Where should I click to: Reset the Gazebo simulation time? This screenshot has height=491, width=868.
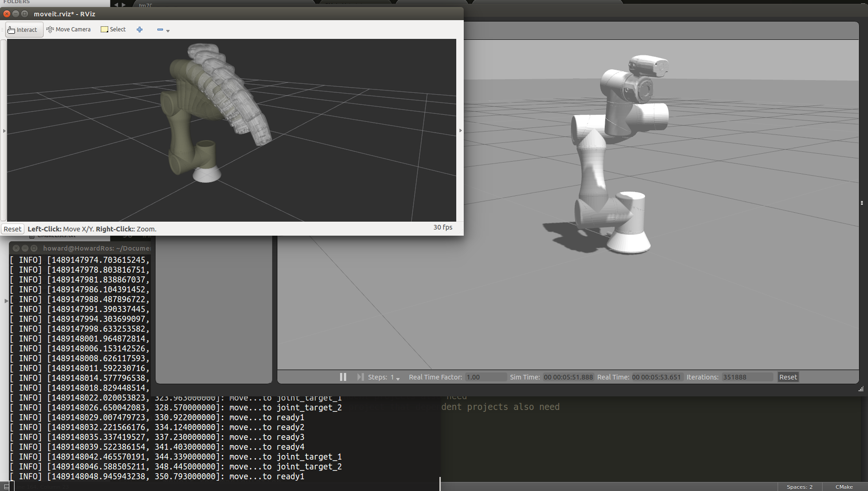(x=788, y=377)
